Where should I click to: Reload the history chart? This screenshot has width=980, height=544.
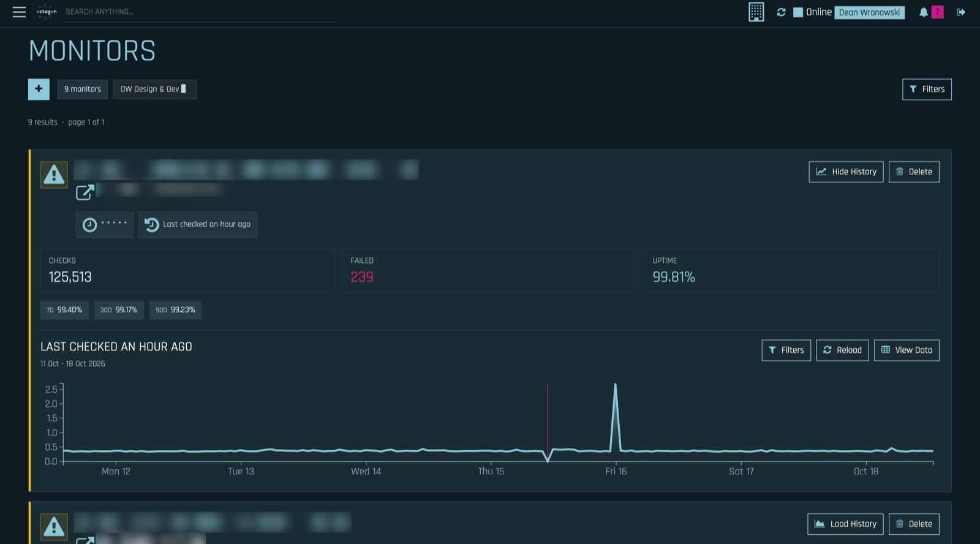(x=842, y=350)
